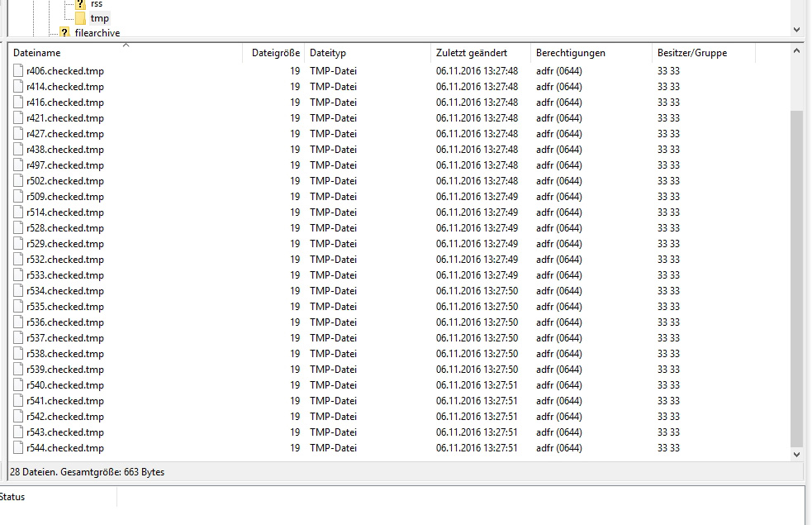Click the file icon next to r438.checked.tmp
812x525 pixels.
click(19, 150)
